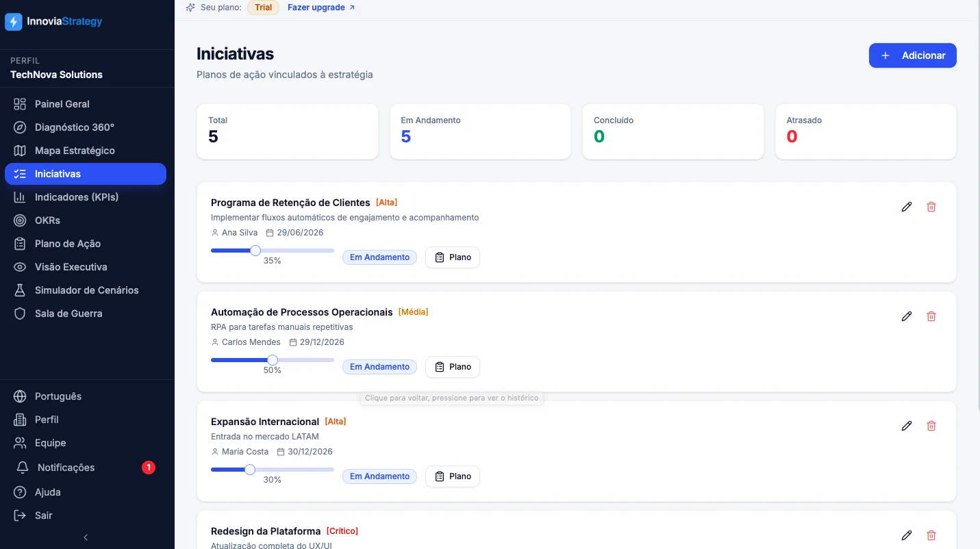This screenshot has height=549, width=980.
Task: Click the TechNova Solutions profile name
Action: (x=56, y=75)
